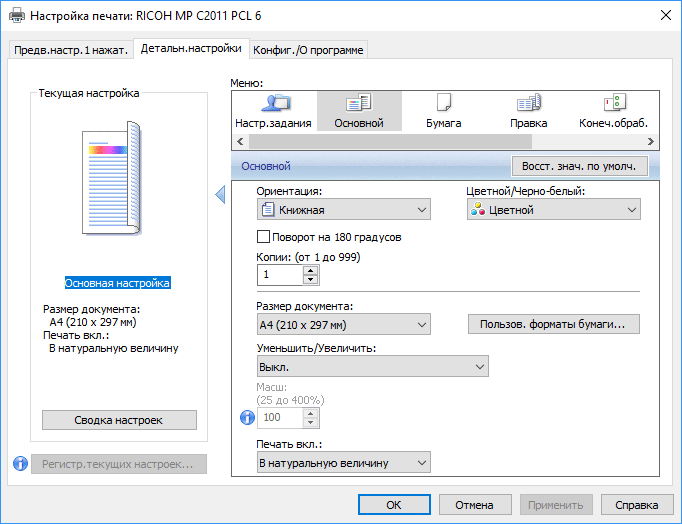Screen dimensions: 682x524
Task: Click the info icon beside Масш field
Action: tap(247, 417)
